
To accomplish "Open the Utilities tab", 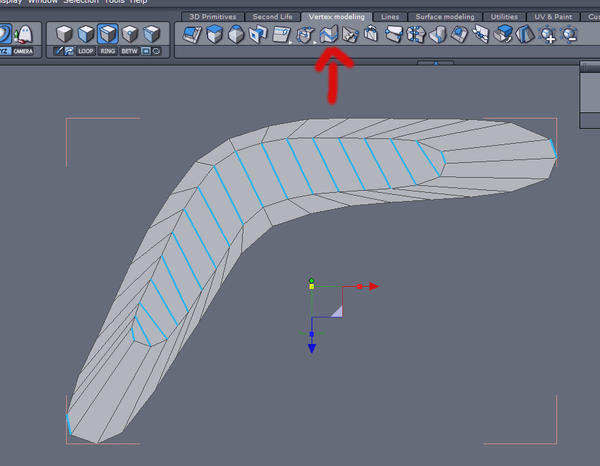I will pos(504,17).
